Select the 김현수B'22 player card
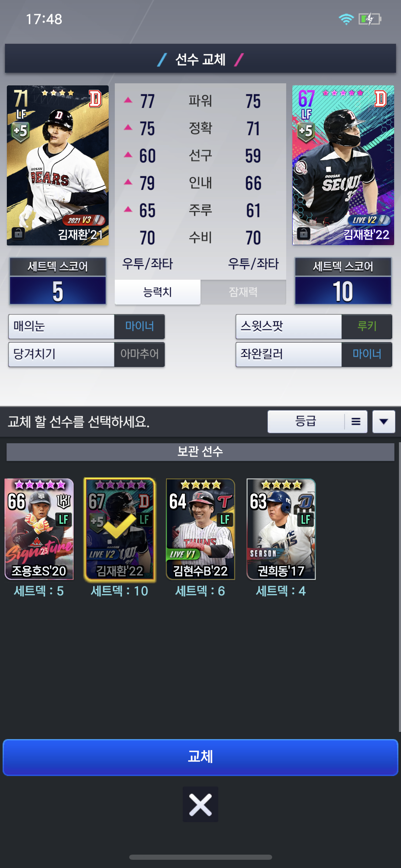The height and width of the screenshot is (868, 401). pyautogui.click(x=200, y=529)
